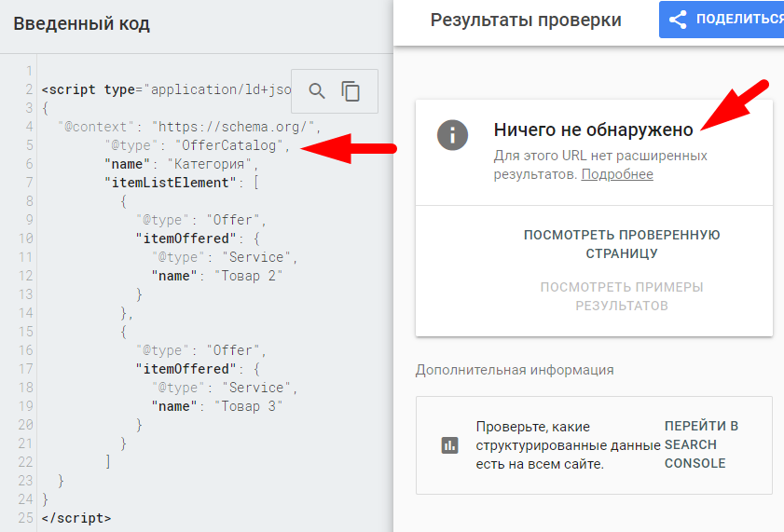
Task: Click ПОСМОТРЕТЬ ПРОВЕРЕННУЮ СТРАНИЦУ
Action: click(622, 244)
